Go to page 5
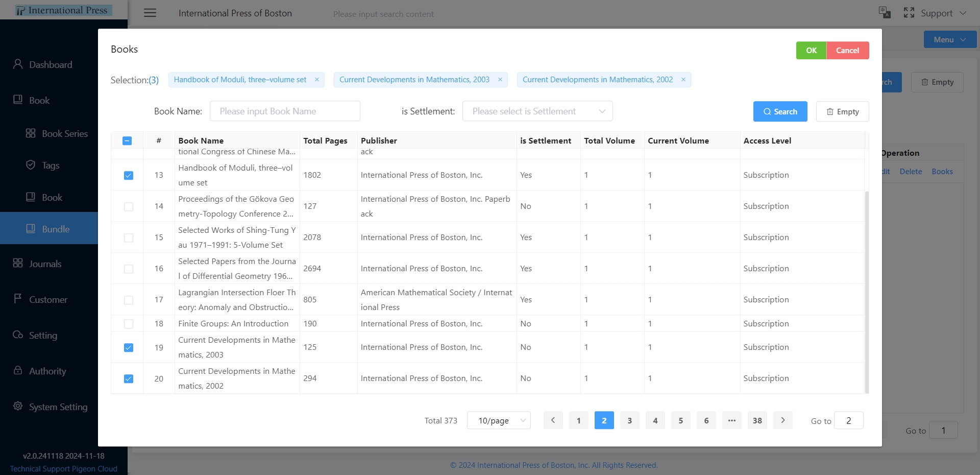980x475 pixels. tap(681, 420)
